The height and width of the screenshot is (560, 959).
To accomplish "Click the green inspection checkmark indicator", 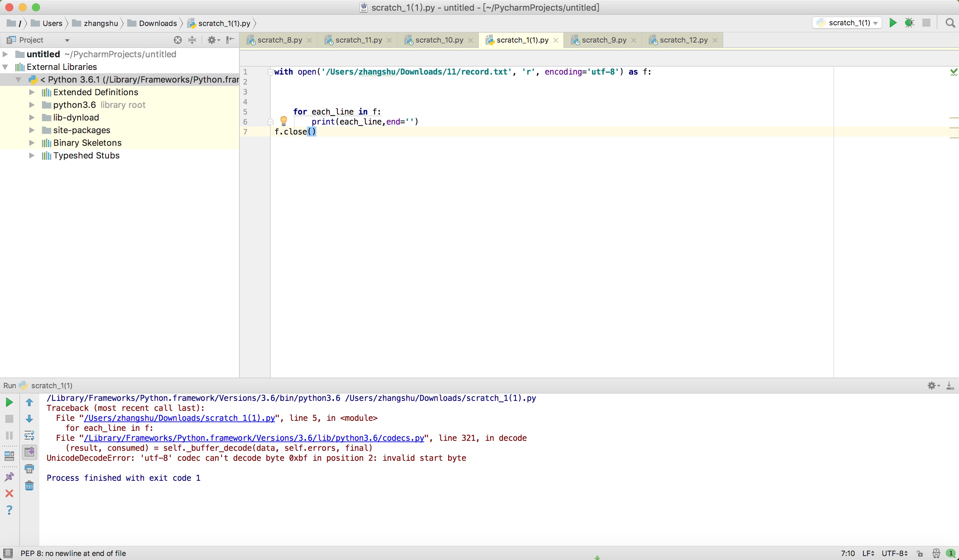I will point(954,72).
